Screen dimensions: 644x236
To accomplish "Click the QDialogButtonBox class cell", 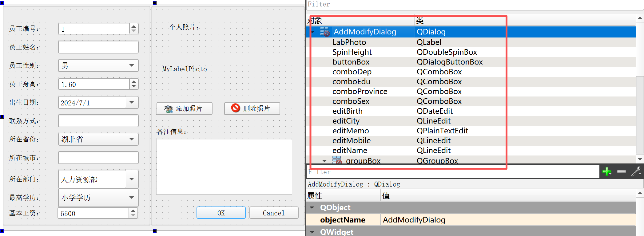I will pyautogui.click(x=450, y=62).
